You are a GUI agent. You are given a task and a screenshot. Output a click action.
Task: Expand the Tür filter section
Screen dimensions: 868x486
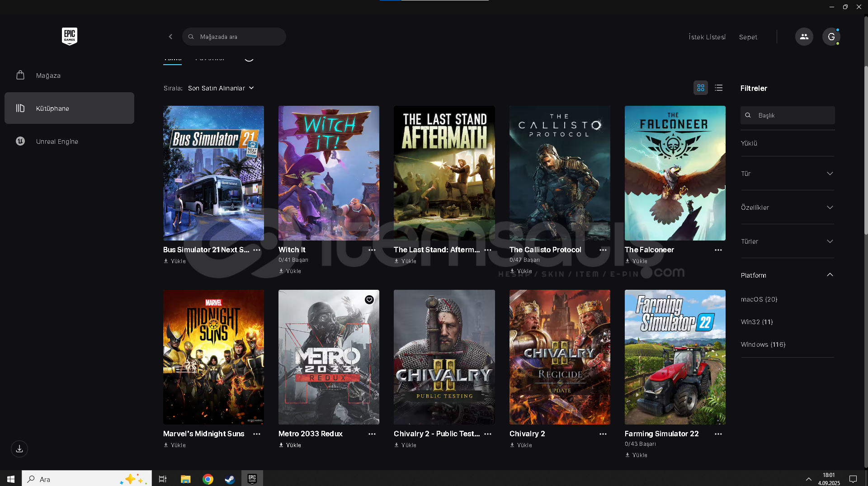point(787,174)
